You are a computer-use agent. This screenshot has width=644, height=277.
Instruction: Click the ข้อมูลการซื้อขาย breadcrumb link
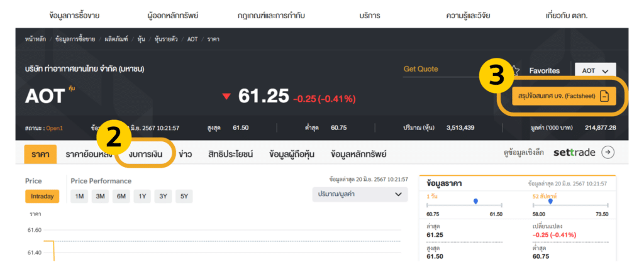75,40
